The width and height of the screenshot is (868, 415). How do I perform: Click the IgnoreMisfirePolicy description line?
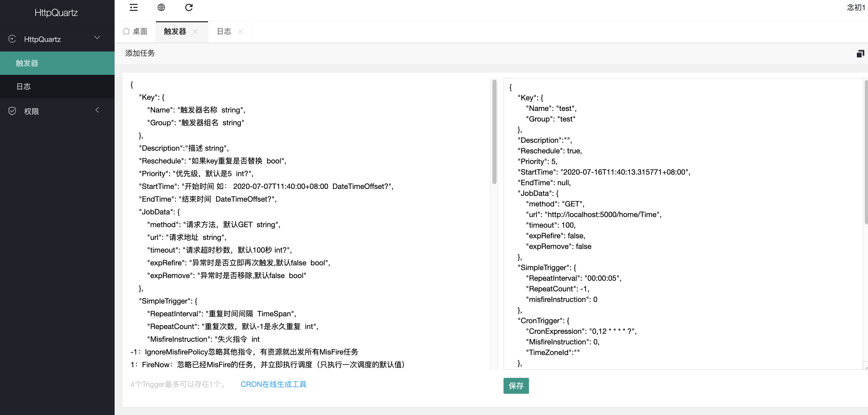244,352
